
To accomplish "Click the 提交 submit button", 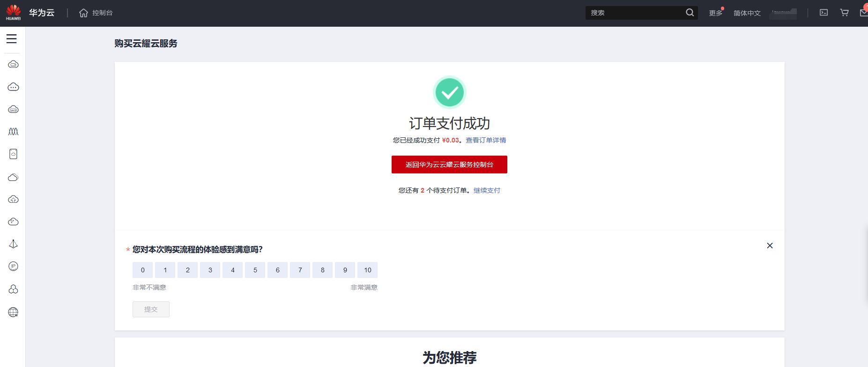I will pos(151,309).
